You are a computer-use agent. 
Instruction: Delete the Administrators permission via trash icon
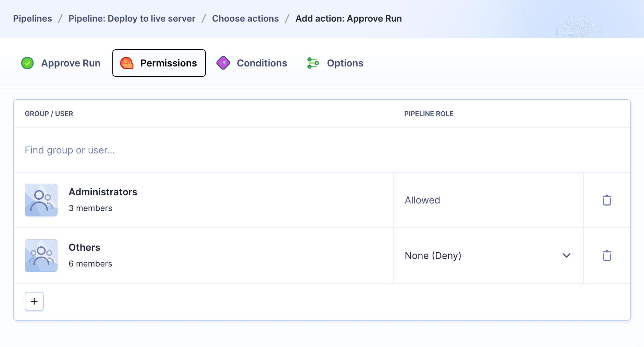click(x=607, y=200)
